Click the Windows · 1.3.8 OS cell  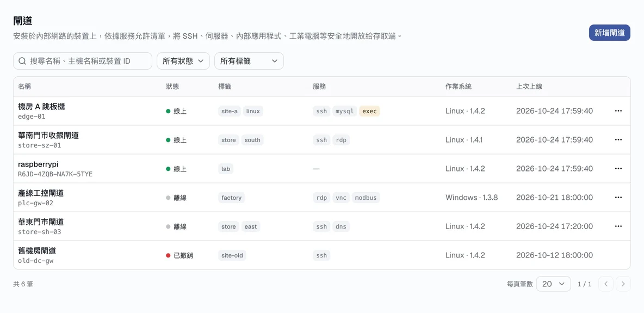pyautogui.click(x=472, y=198)
